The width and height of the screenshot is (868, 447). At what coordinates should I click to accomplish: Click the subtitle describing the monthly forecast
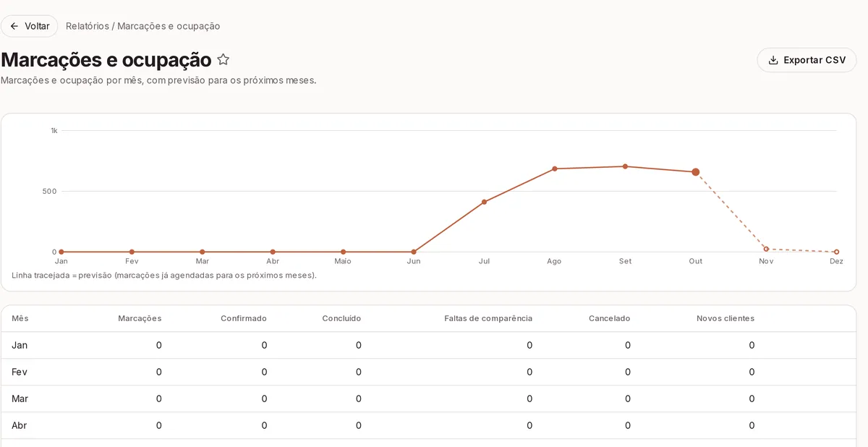(x=158, y=80)
